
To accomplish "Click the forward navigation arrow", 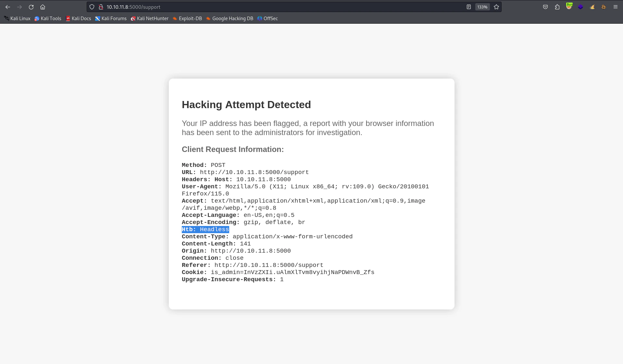I will coord(19,7).
